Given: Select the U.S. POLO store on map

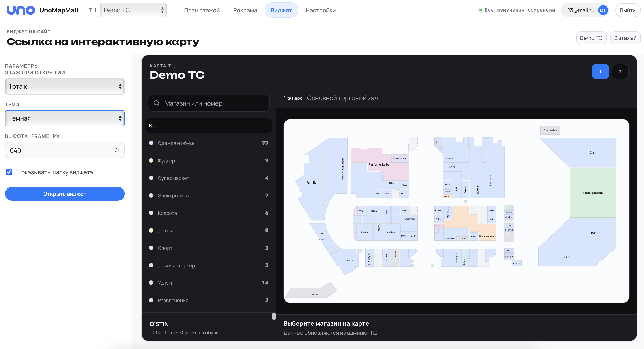Looking at the screenshot, I should coord(369,258).
